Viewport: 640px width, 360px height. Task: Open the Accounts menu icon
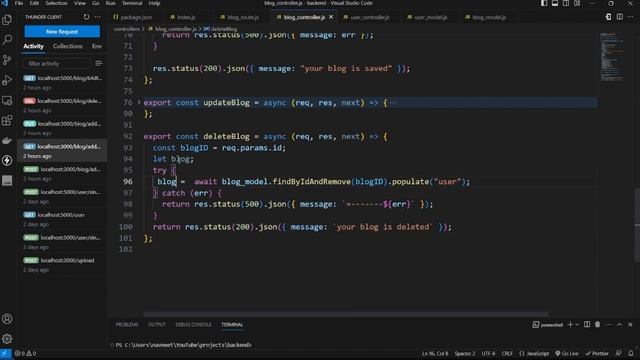[x=7, y=319]
